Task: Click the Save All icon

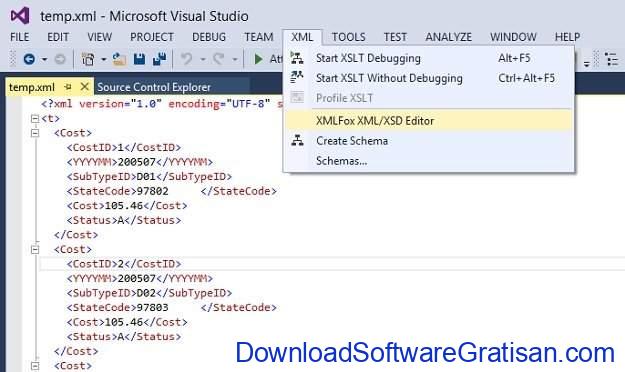Action: pyautogui.click(x=159, y=59)
